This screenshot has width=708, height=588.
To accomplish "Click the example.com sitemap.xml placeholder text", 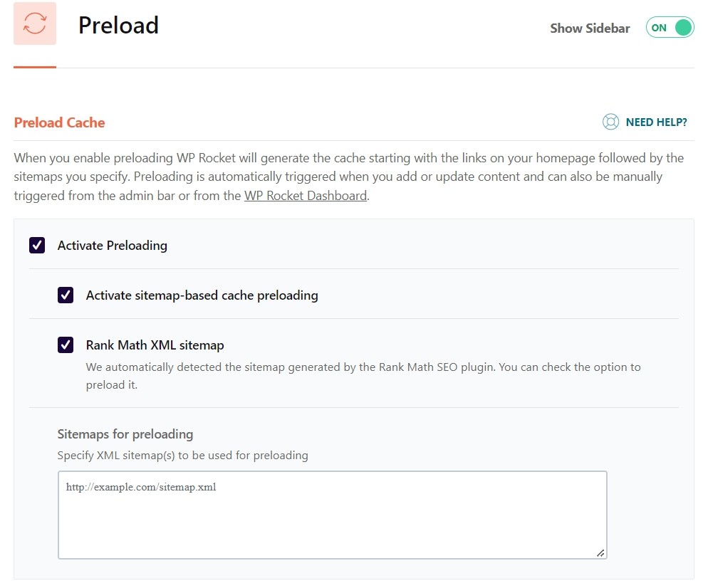I will (x=140, y=488).
